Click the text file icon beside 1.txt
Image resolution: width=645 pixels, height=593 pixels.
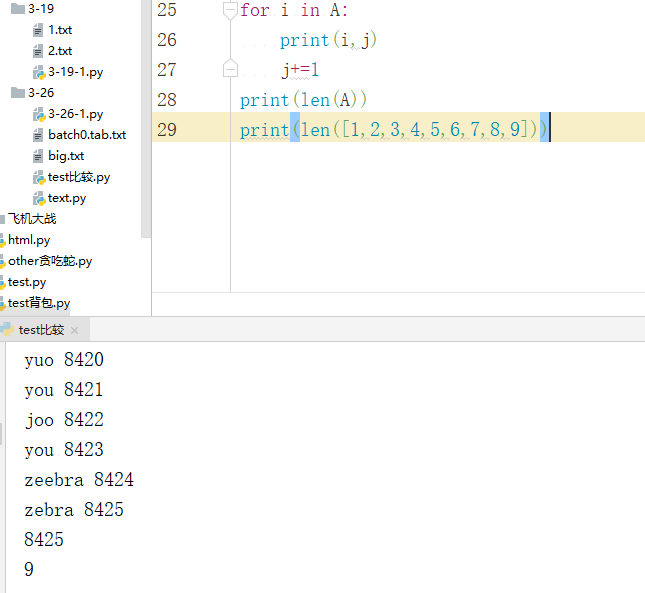click(x=38, y=30)
